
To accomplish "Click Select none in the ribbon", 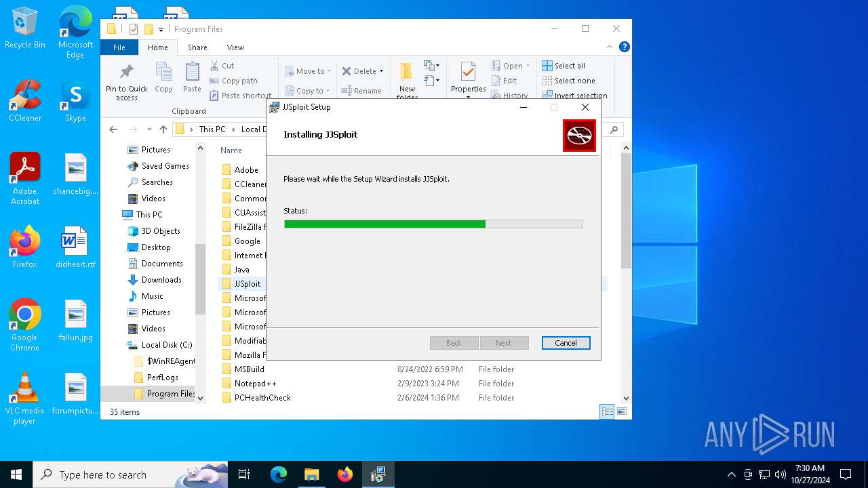I will pyautogui.click(x=568, y=81).
